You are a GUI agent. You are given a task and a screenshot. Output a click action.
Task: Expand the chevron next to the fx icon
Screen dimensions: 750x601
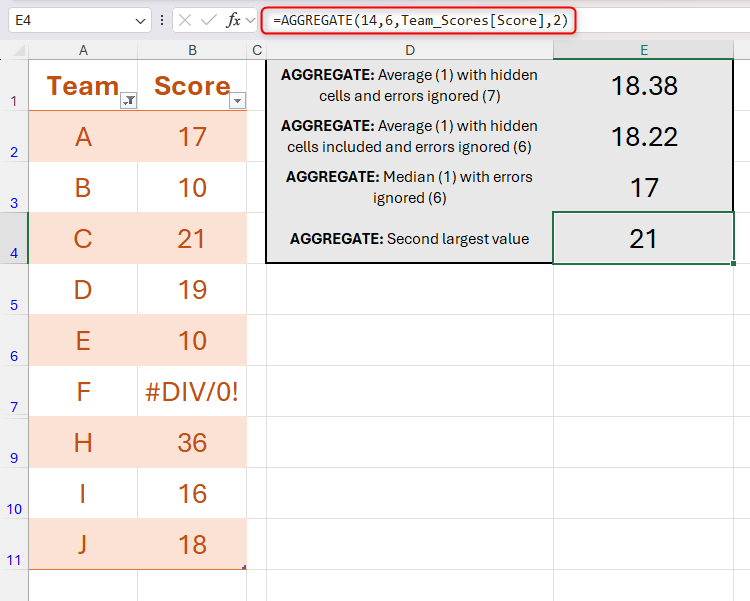click(x=251, y=20)
